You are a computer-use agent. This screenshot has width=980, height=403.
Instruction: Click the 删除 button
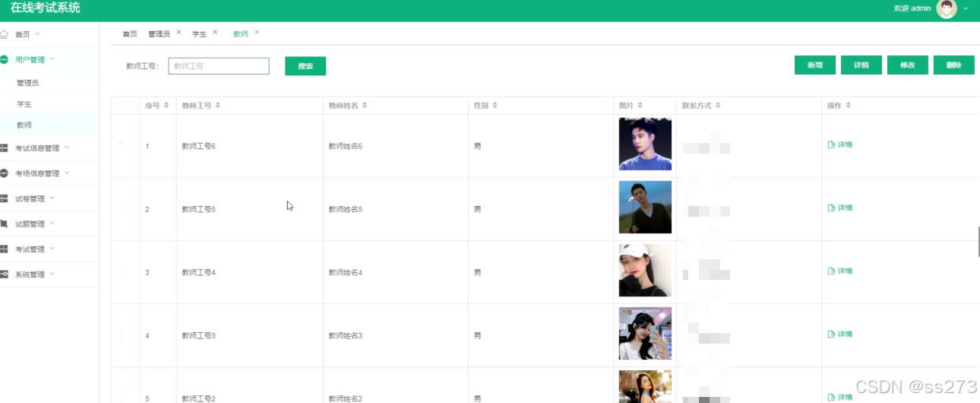pos(954,65)
